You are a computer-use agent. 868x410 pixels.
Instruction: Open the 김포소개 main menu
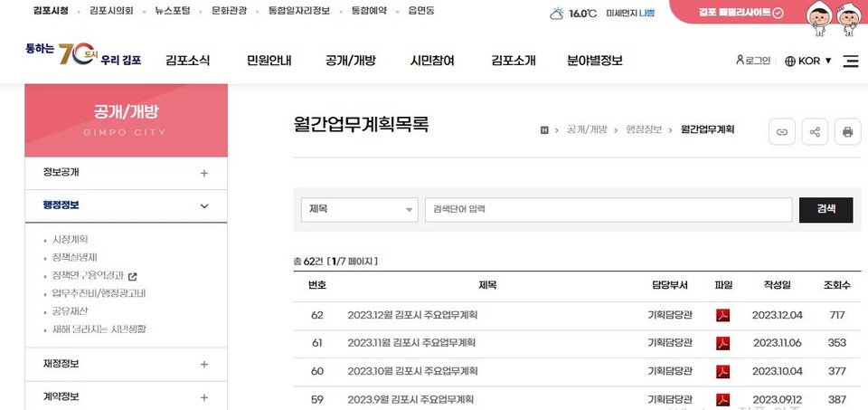(514, 61)
